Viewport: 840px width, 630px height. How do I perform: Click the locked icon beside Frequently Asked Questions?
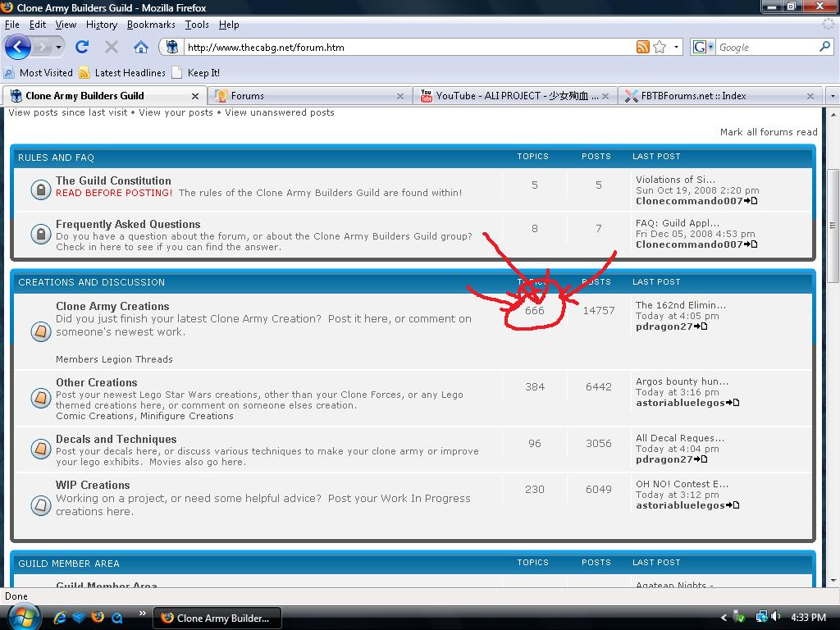(x=41, y=234)
